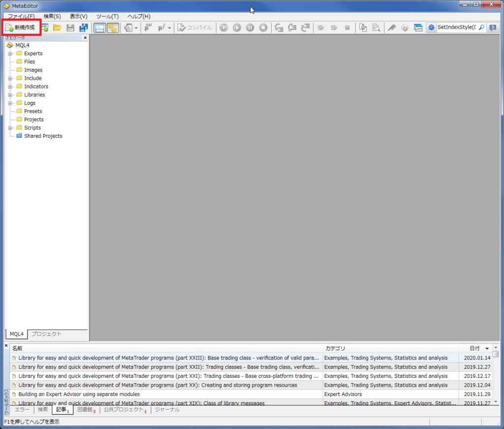The height and width of the screenshot is (429, 504).
Task: Click the chat bubble icon at toolbar end
Action: point(493,28)
